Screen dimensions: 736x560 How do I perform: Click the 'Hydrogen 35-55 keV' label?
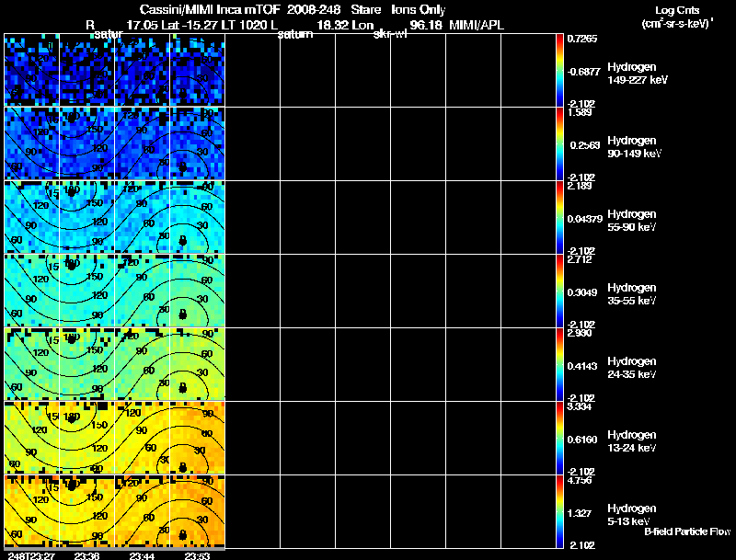tap(632, 294)
